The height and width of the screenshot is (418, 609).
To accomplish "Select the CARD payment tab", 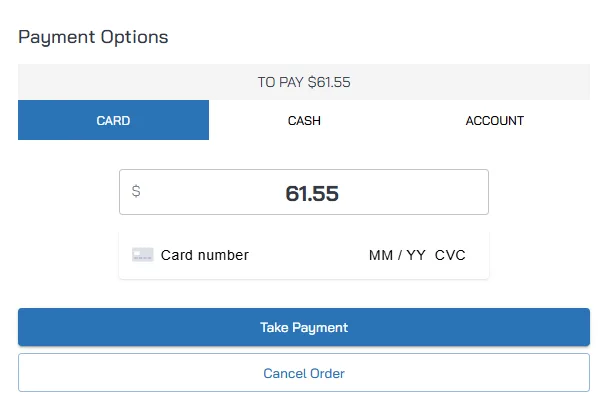I will click(113, 121).
